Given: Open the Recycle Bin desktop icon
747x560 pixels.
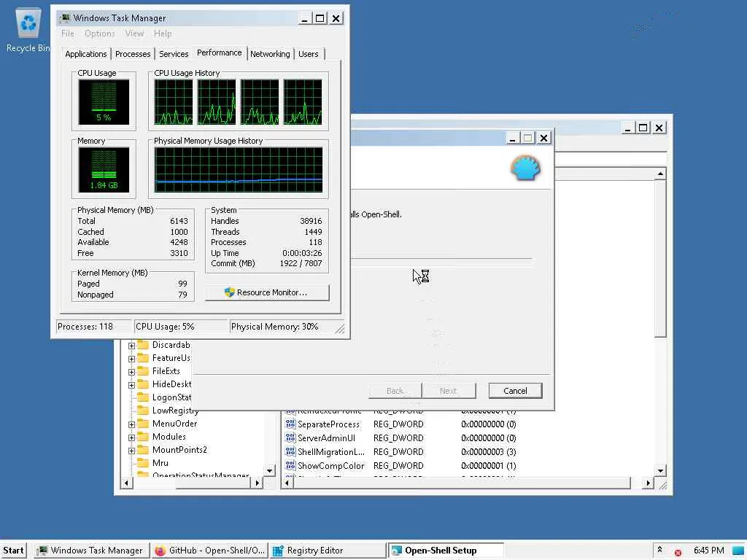Looking at the screenshot, I should [x=28, y=31].
